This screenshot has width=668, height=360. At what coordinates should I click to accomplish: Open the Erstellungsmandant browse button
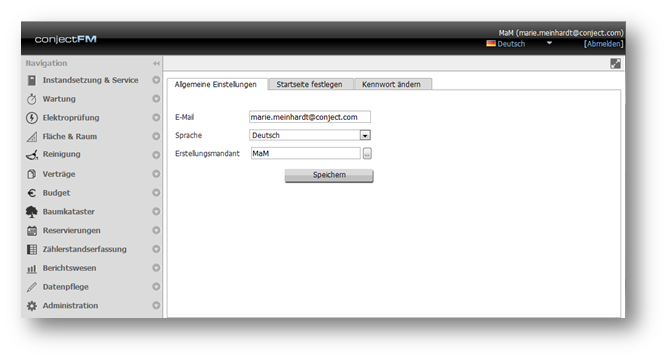click(367, 153)
